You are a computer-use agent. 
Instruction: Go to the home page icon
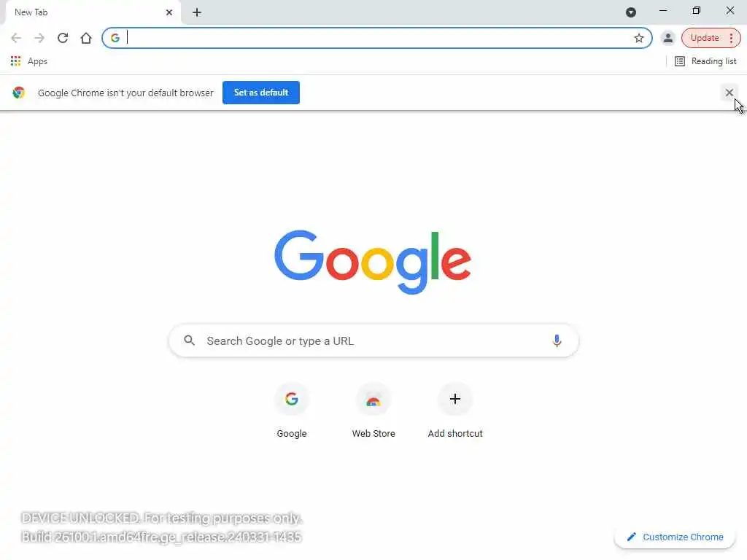click(x=86, y=38)
